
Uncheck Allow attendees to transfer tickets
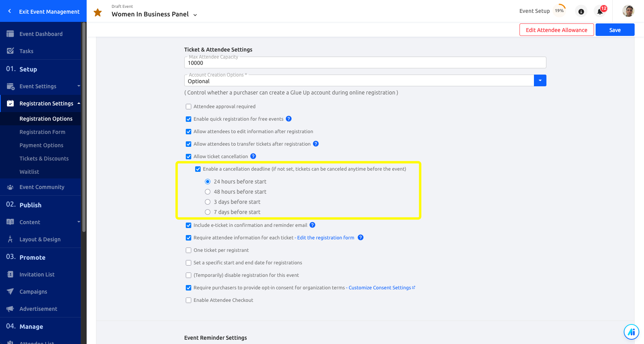189,144
